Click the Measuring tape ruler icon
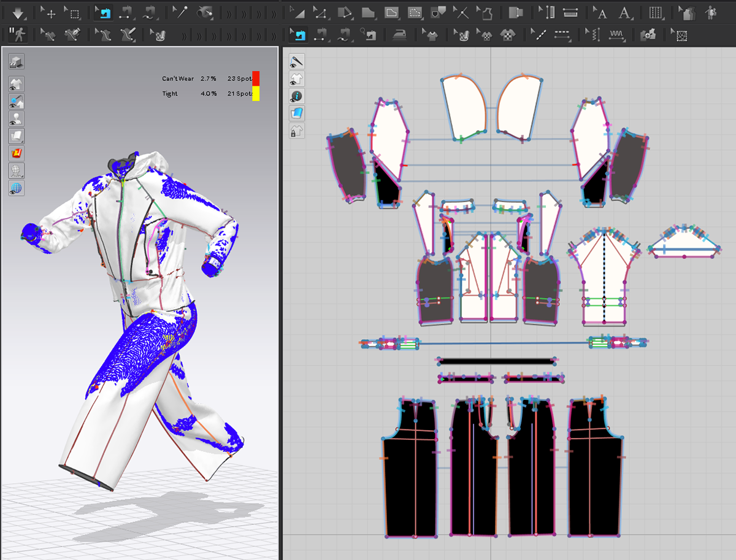 pyautogui.click(x=571, y=12)
